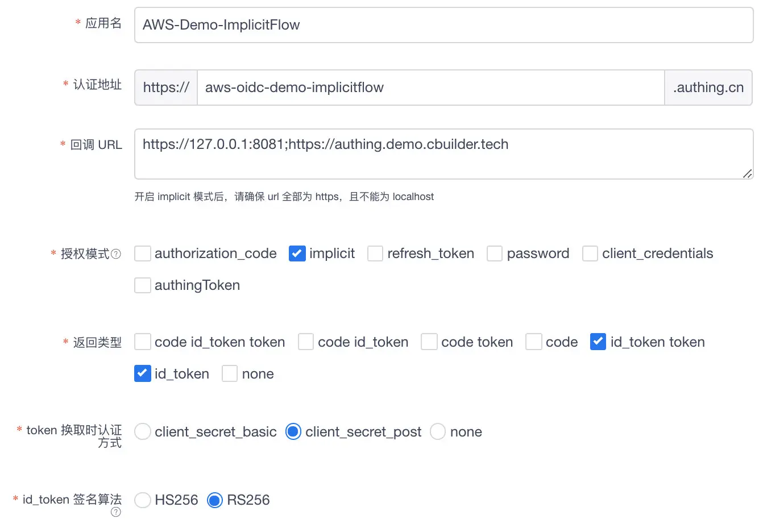763x532 pixels.
Task: Uncheck the id_token token response type
Action: point(598,342)
